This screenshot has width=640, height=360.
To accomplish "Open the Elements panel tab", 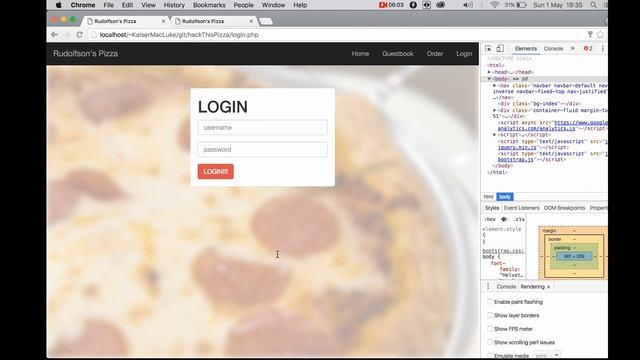I will pos(526,49).
